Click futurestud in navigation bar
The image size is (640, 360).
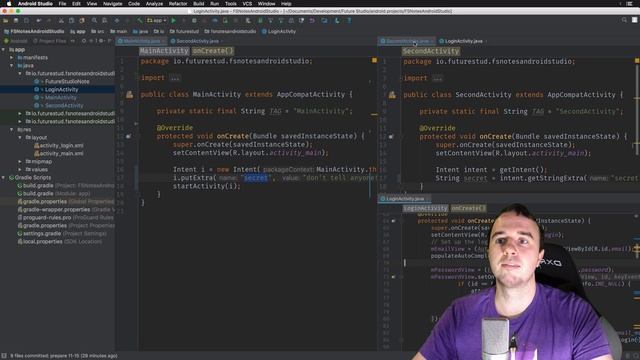184,31
